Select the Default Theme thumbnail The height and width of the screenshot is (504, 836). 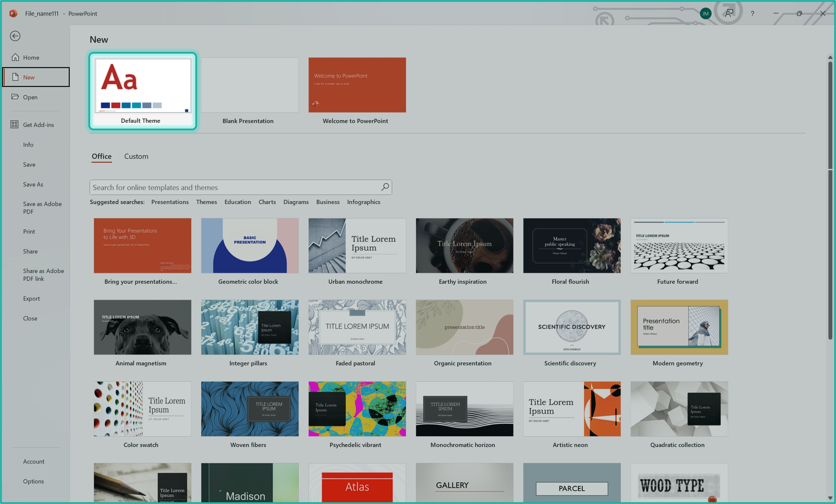coord(143,85)
